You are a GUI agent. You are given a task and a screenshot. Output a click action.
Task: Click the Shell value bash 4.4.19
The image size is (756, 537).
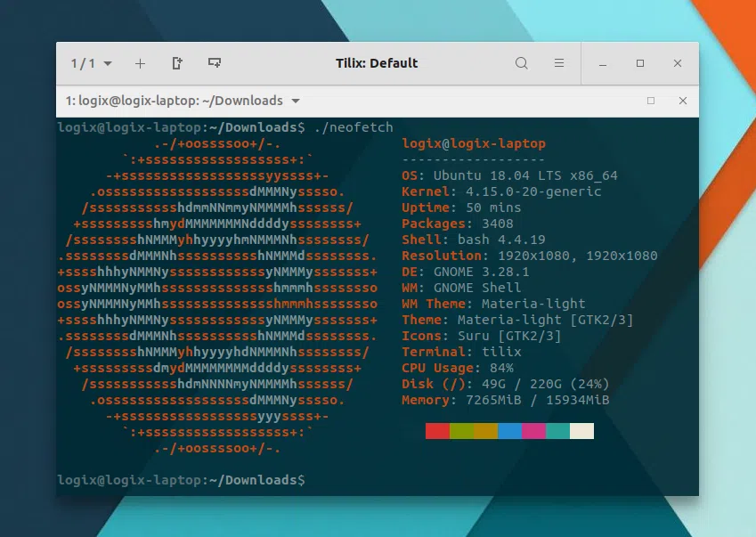[501, 240]
